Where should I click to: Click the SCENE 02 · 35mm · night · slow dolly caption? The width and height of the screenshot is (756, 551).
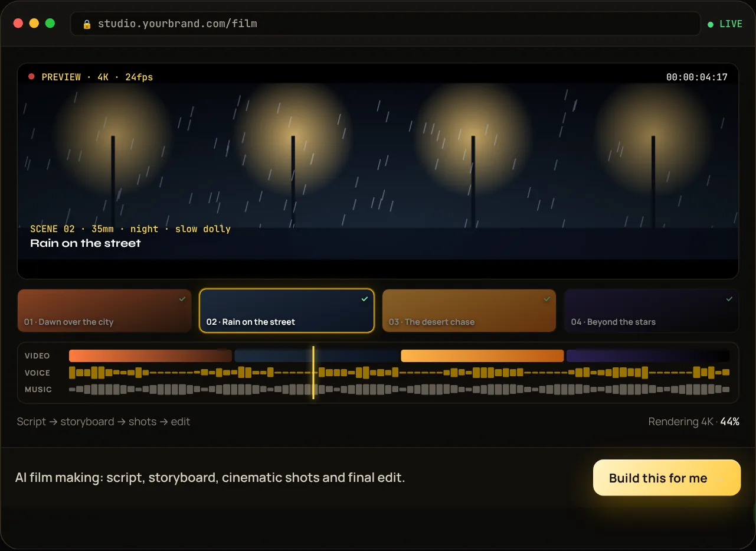[x=130, y=229]
